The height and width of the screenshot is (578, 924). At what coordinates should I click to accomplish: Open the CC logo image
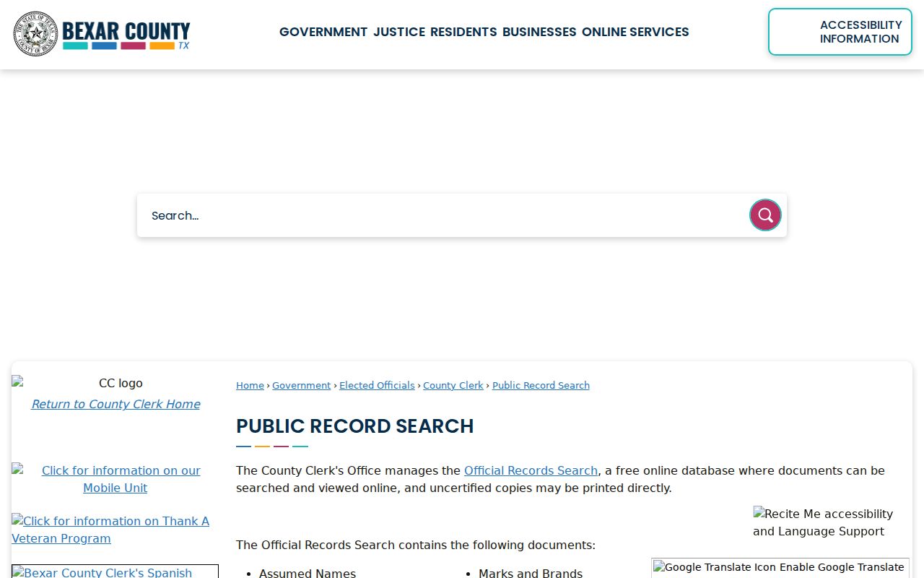(x=115, y=383)
